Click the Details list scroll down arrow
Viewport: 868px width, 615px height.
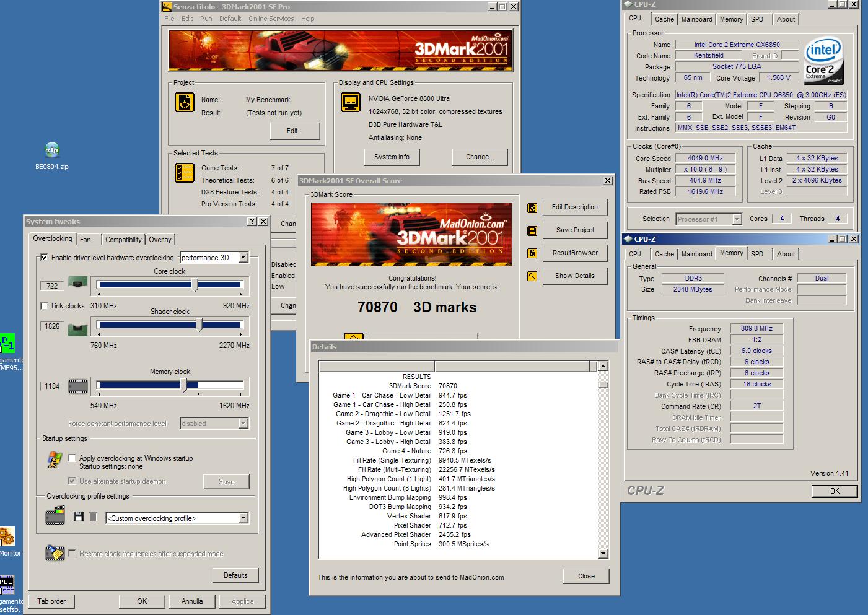(603, 554)
